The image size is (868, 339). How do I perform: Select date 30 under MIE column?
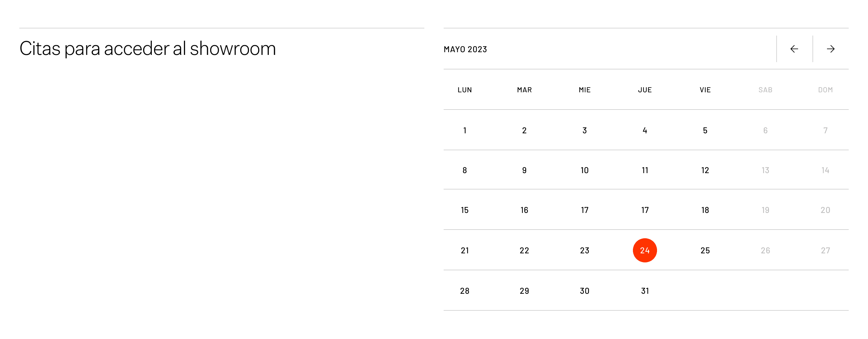coord(585,291)
